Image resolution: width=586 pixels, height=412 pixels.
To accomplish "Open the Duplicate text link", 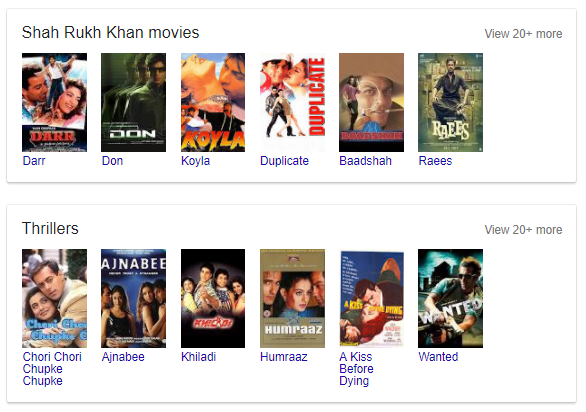I will [284, 161].
